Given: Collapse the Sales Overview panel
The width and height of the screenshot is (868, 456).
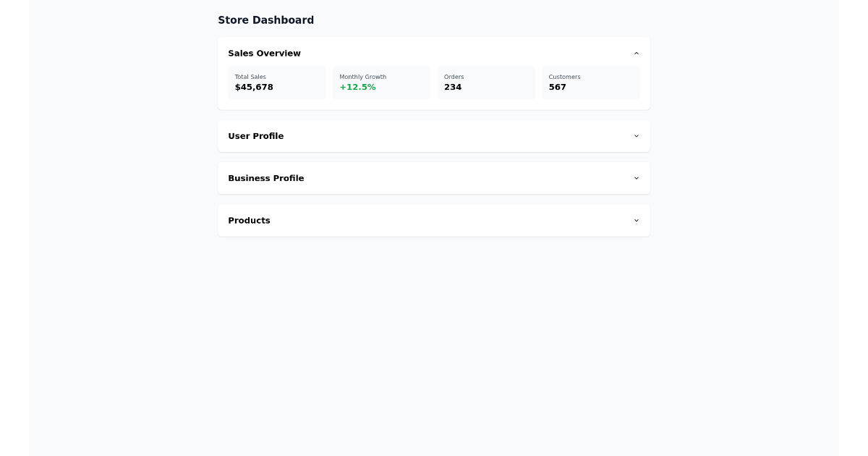Looking at the screenshot, I should [434, 53].
